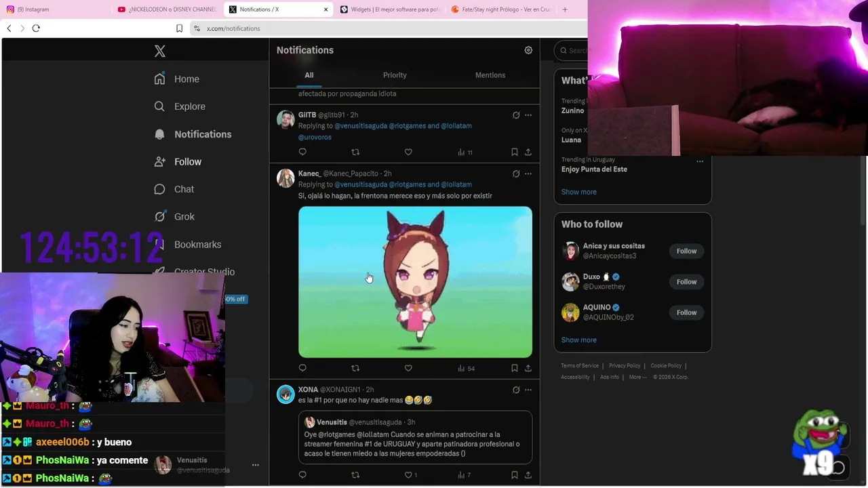This screenshot has height=488, width=868.
Task: Switch to the Priority notifications tab
Action: (395, 75)
